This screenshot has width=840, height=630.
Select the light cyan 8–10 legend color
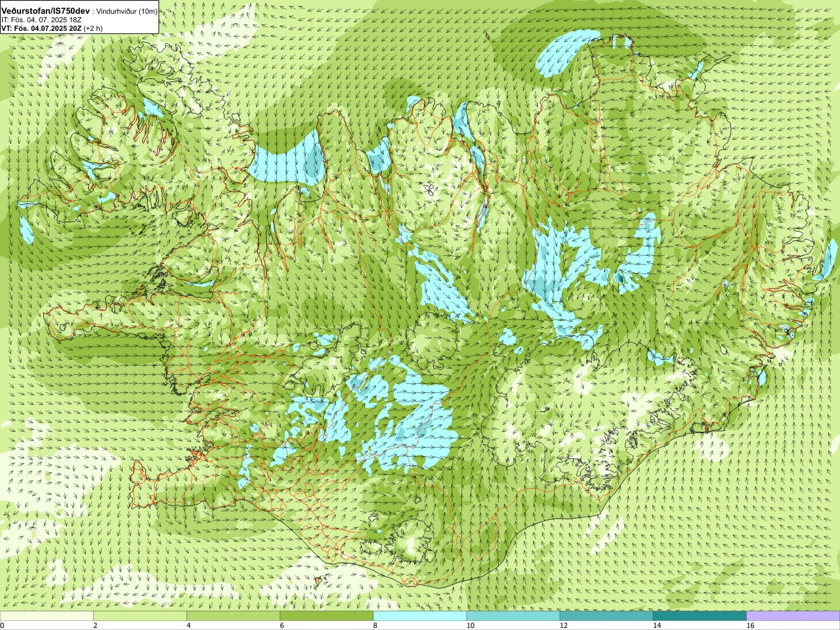(420, 616)
